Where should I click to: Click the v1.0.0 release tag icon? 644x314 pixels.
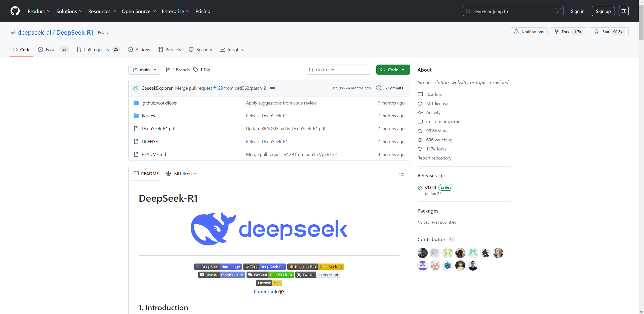tap(420, 188)
